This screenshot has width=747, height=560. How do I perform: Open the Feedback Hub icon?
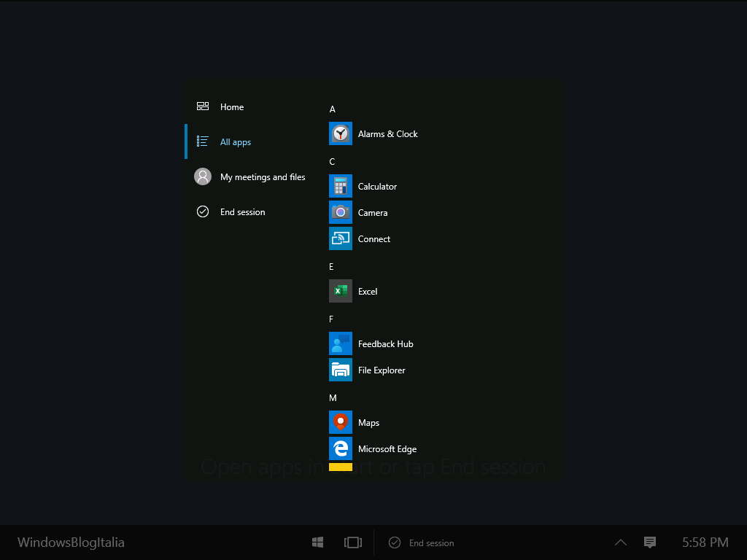[341, 343]
